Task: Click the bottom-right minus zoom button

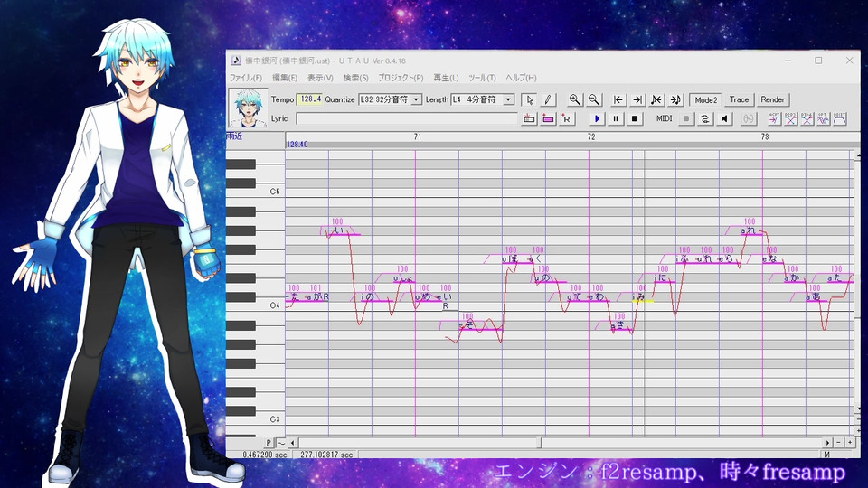Action: 839,443
